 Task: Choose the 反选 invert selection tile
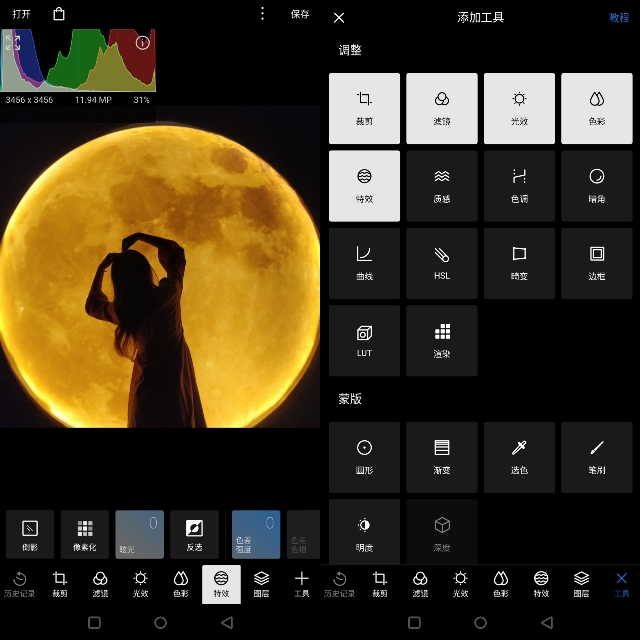(x=194, y=534)
